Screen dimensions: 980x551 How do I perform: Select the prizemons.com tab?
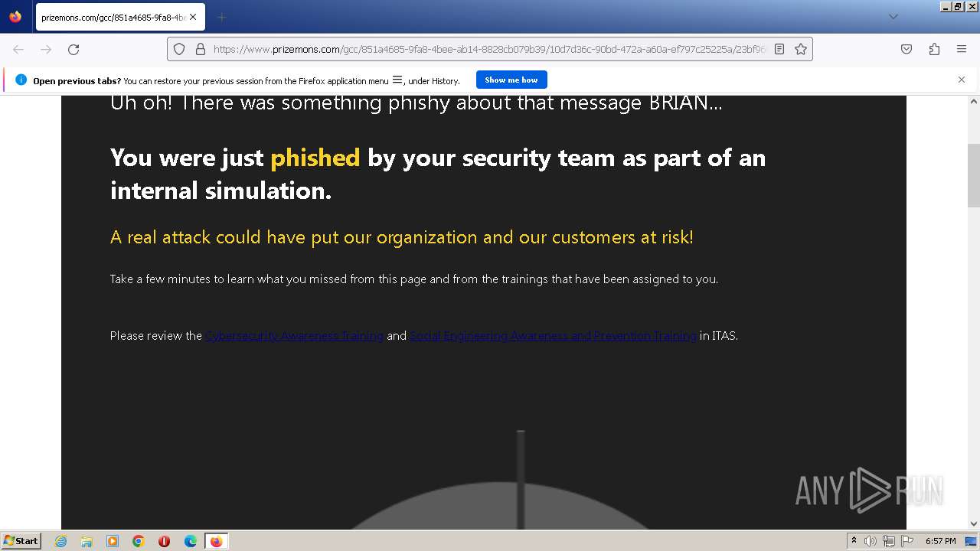pos(119,17)
